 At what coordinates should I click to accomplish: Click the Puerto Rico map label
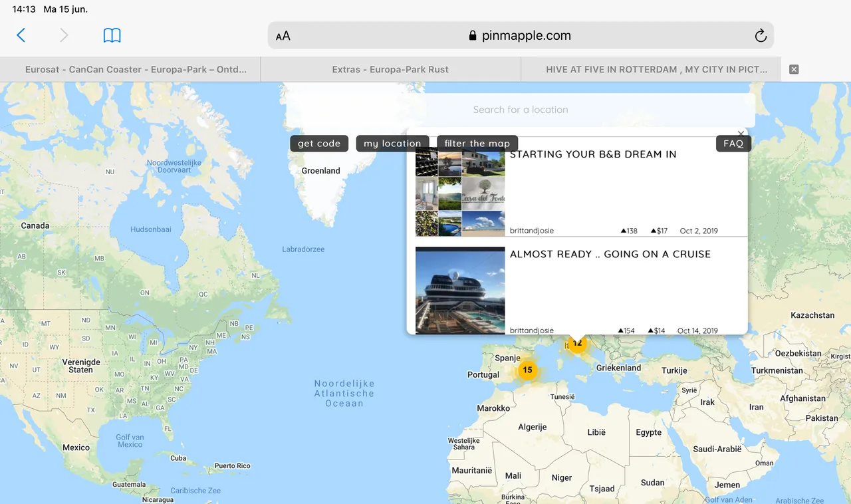tap(233, 466)
